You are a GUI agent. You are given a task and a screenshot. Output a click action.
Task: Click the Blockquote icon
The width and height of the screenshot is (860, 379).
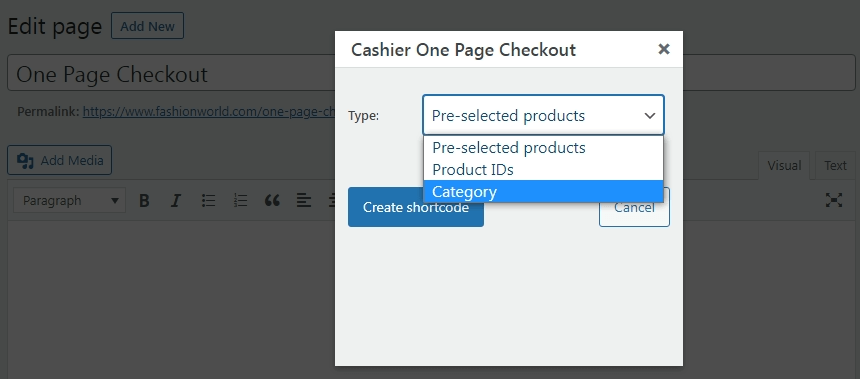coord(272,201)
